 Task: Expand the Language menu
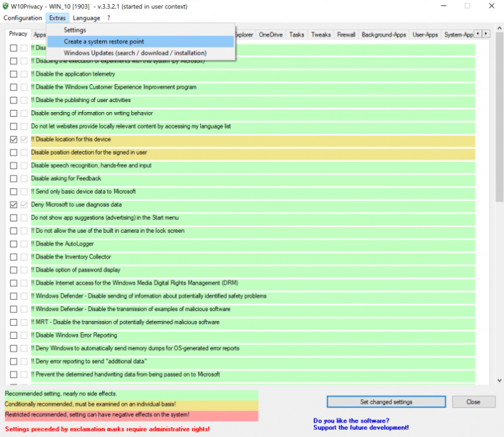(86, 18)
